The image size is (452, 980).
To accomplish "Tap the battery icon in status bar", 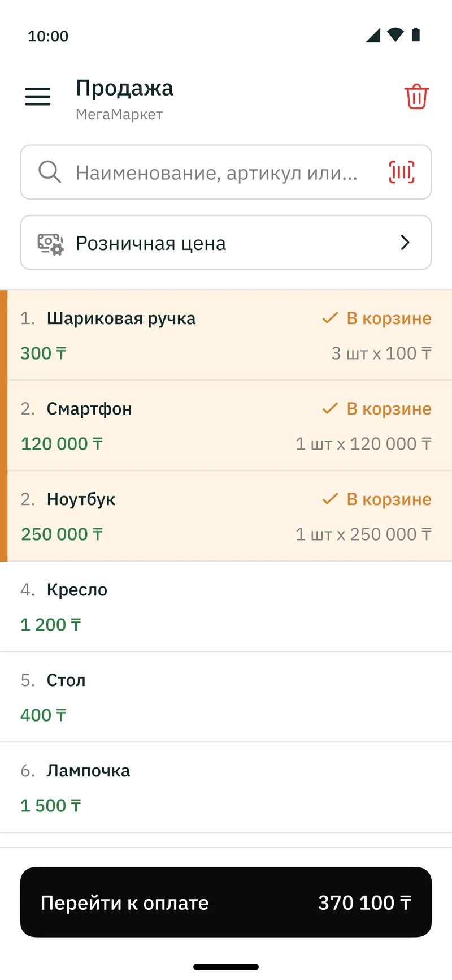I will pos(416,35).
